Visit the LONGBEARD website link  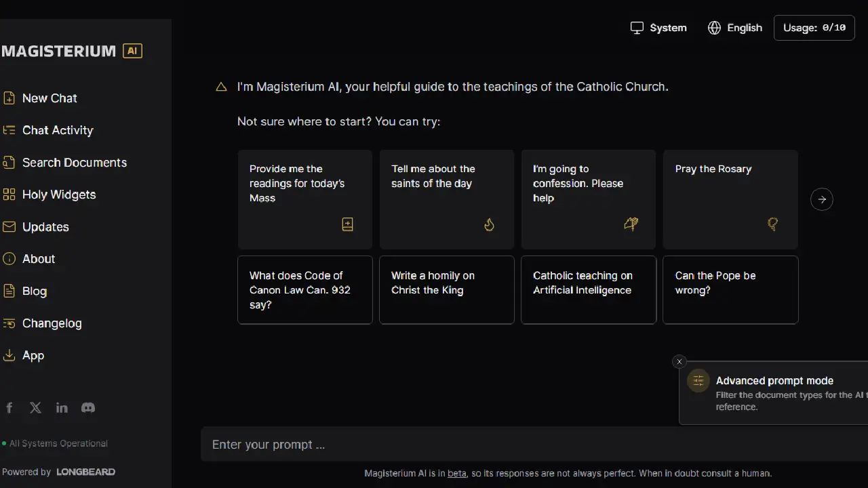pos(85,471)
